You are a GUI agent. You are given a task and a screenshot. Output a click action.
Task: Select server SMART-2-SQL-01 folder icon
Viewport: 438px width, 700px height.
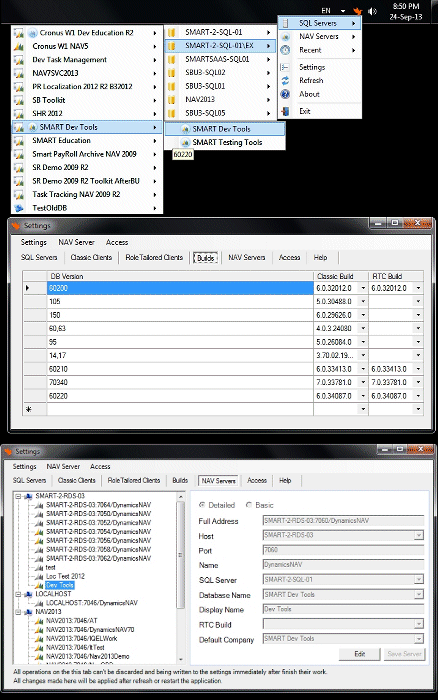coord(171,32)
